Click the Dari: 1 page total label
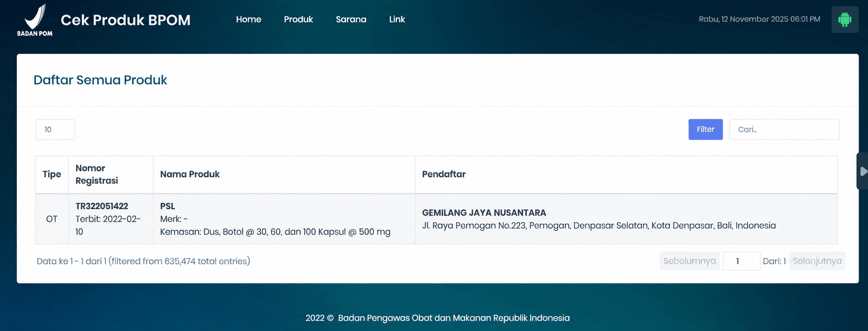Image resolution: width=868 pixels, height=331 pixels. [x=774, y=261]
